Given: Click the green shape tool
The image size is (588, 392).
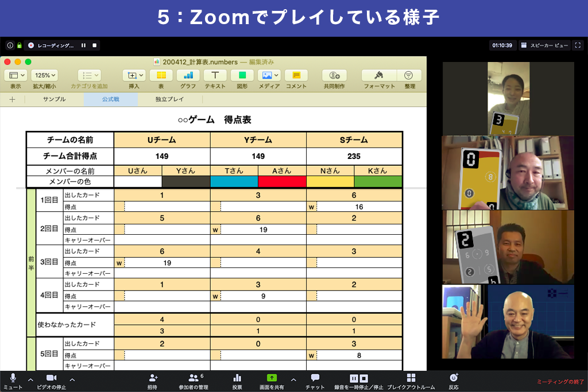Looking at the screenshot, I should coord(242,75).
